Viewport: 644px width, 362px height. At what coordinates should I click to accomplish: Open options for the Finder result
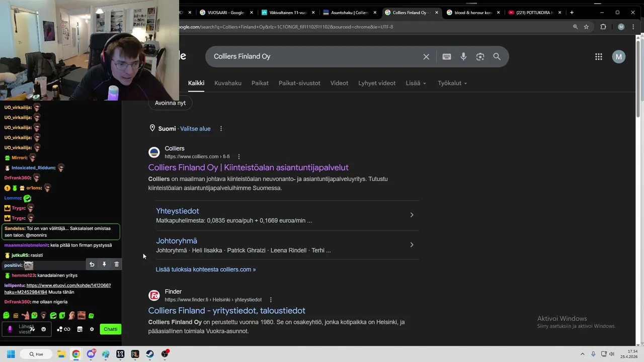click(x=271, y=300)
